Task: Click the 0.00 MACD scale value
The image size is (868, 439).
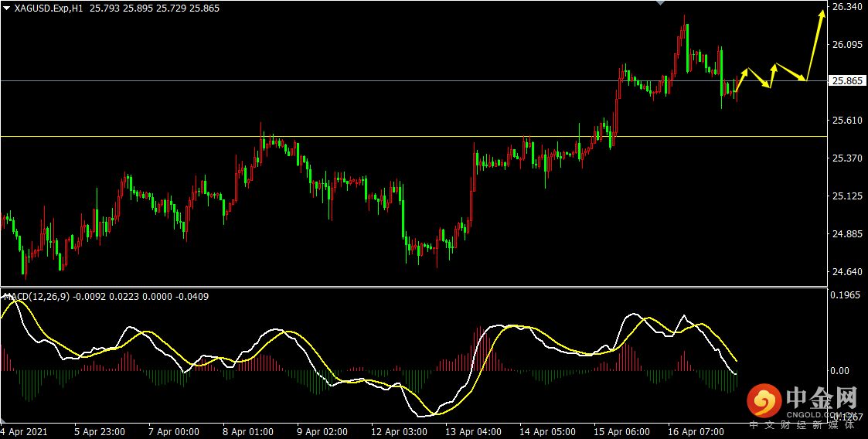Action: coord(841,370)
